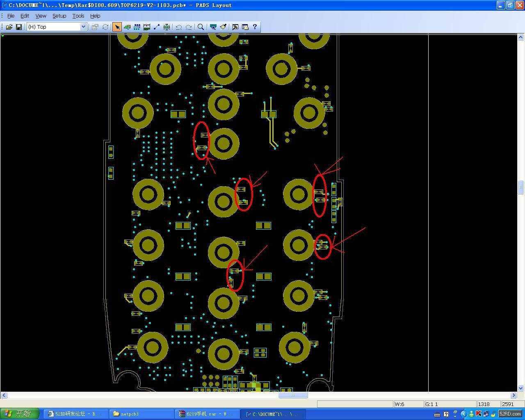Click the Redo arrow icon
The image size is (525, 420).
coord(189,27)
